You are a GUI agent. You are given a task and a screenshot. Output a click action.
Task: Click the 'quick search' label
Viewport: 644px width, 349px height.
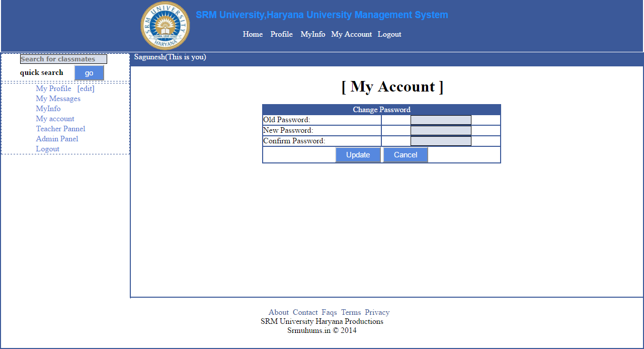point(42,72)
